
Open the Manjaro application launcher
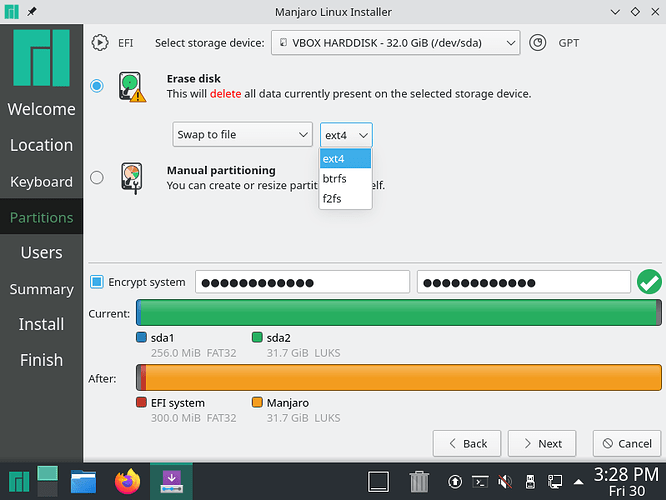point(19,482)
